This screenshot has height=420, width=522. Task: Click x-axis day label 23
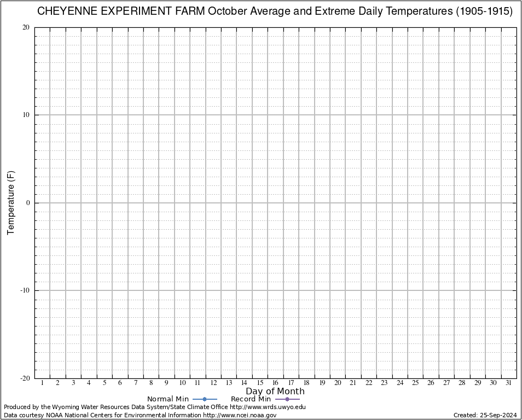coord(384,383)
